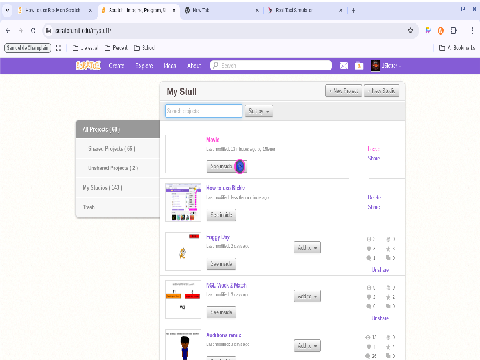480x360 pixels.
Task: Open the tab search chevron in browser
Action: [x=7, y=10]
